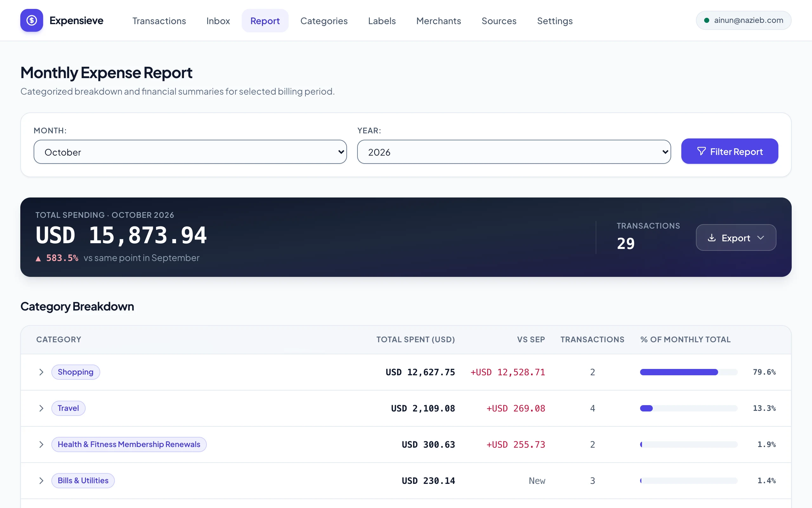Open the Export dropdown menu
812x508 pixels.
coord(736,237)
